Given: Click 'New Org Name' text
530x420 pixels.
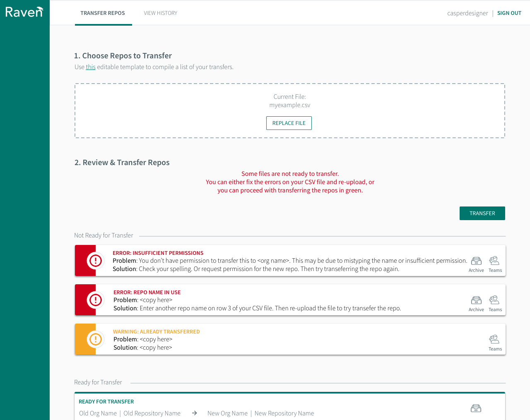Looking at the screenshot, I should coord(227,413).
